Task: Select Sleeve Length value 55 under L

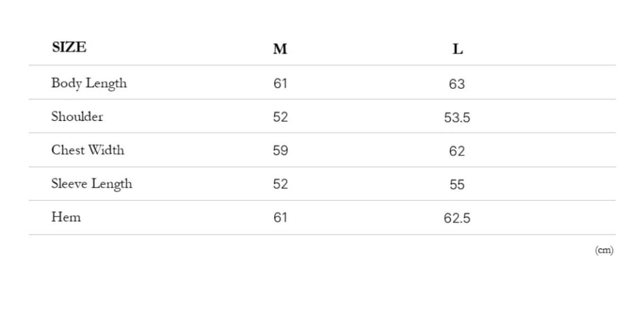Action: click(x=457, y=185)
